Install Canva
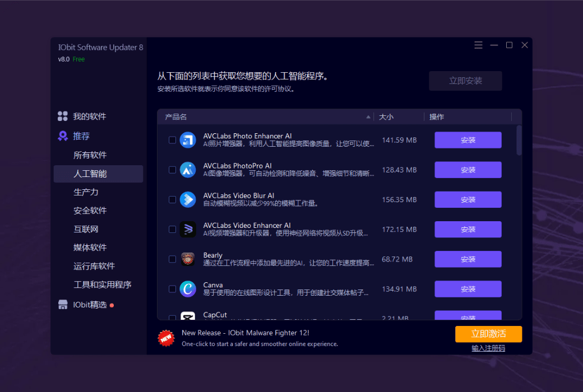Image resolution: width=583 pixels, height=392 pixels. 468,289
